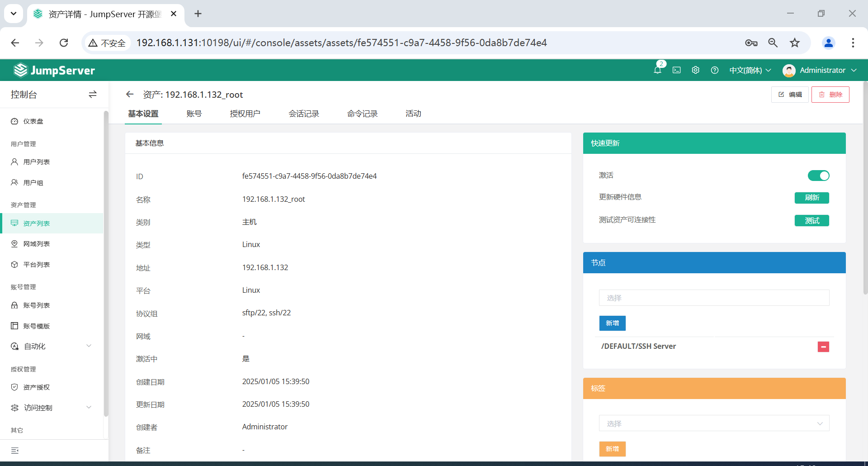The width and height of the screenshot is (868, 466).
Task: Open the Administrator user menu
Action: pos(820,70)
